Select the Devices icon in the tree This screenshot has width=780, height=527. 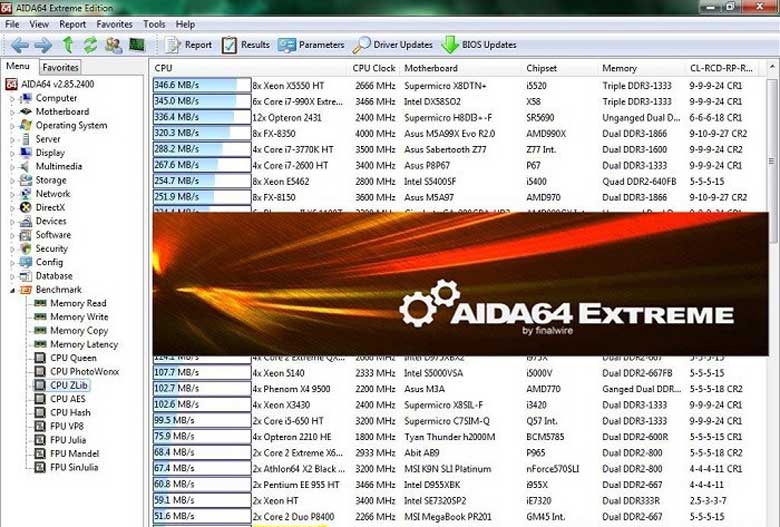25,221
